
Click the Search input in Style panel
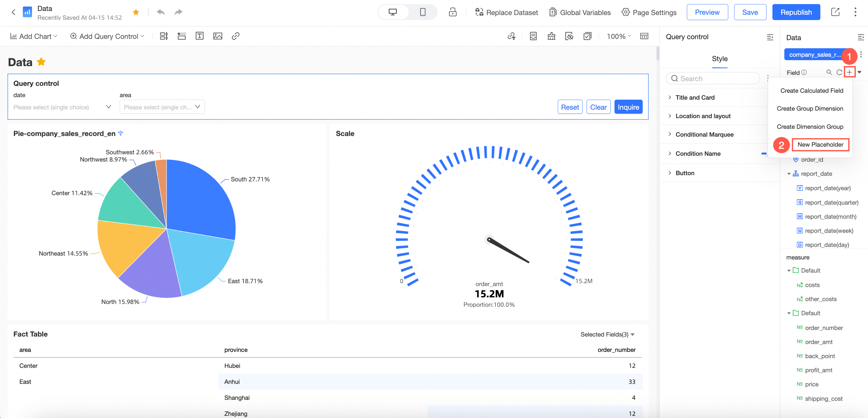(x=713, y=78)
